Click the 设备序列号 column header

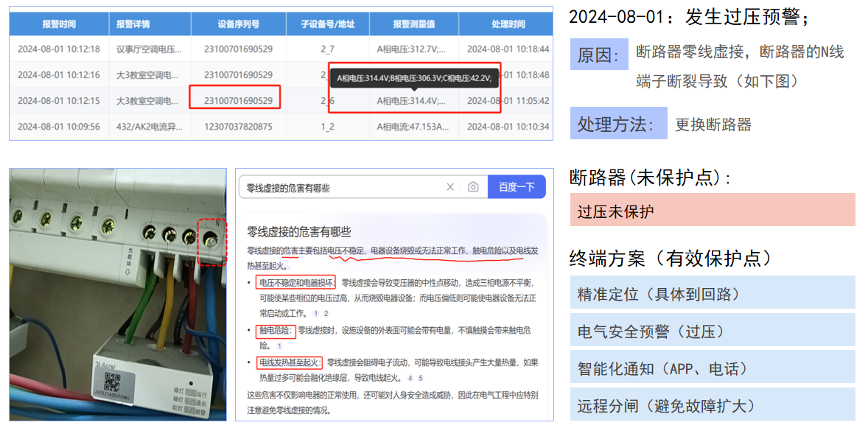(239, 24)
